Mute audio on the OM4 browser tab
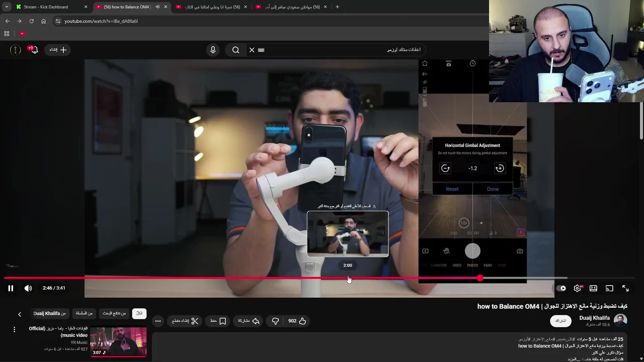The width and height of the screenshot is (644, 362). coord(157,7)
